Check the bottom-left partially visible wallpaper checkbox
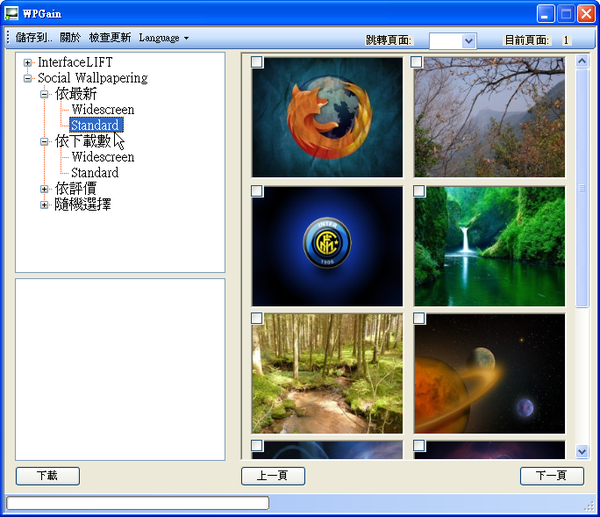The image size is (600, 517). [x=257, y=445]
